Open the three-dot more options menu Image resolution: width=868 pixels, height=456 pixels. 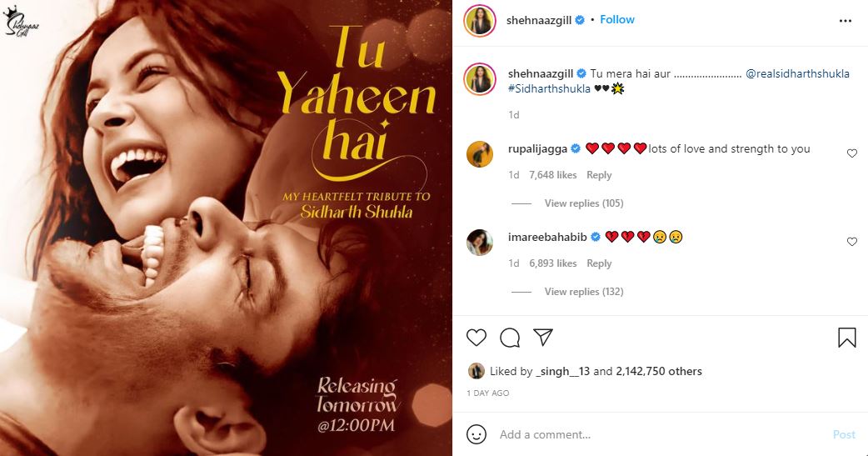tap(846, 21)
